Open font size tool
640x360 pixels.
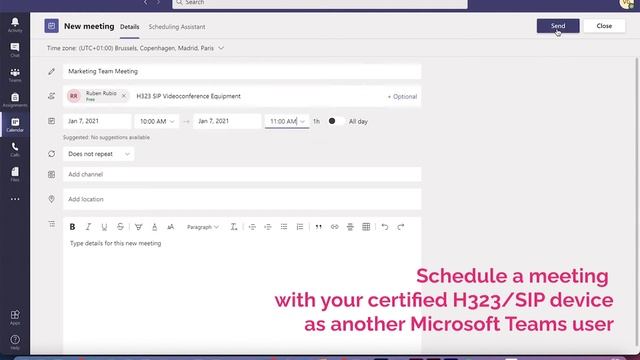pyautogui.click(x=171, y=227)
